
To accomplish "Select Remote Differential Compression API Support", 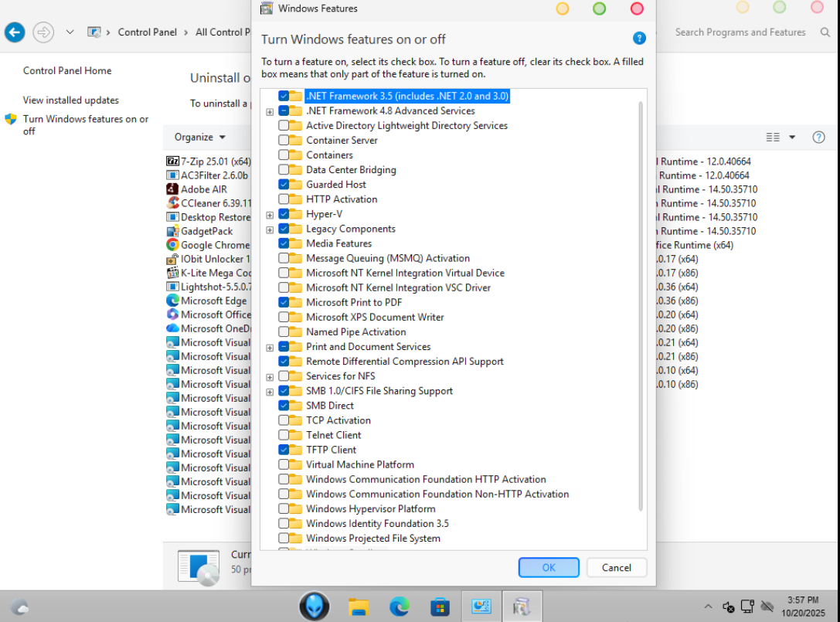I will 404,362.
